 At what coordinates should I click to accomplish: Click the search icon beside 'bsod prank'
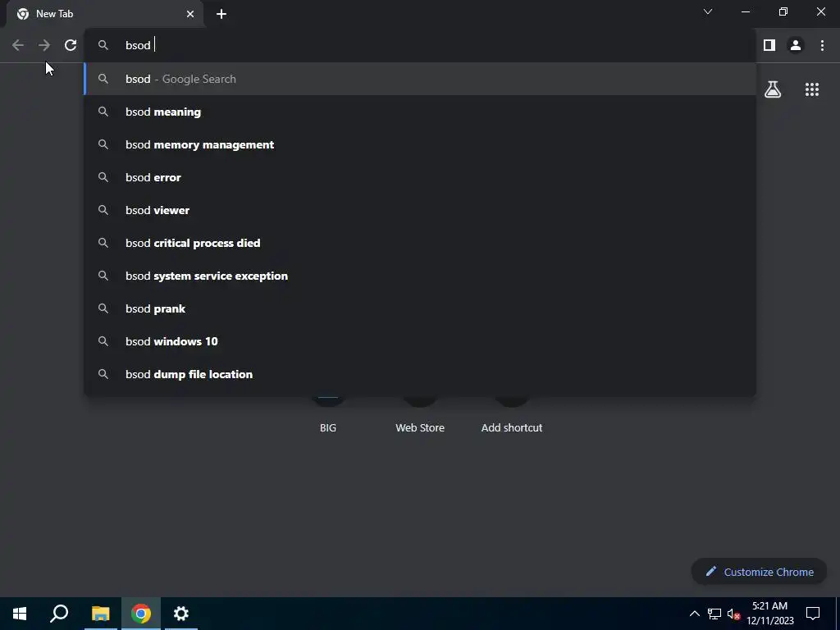[103, 308]
